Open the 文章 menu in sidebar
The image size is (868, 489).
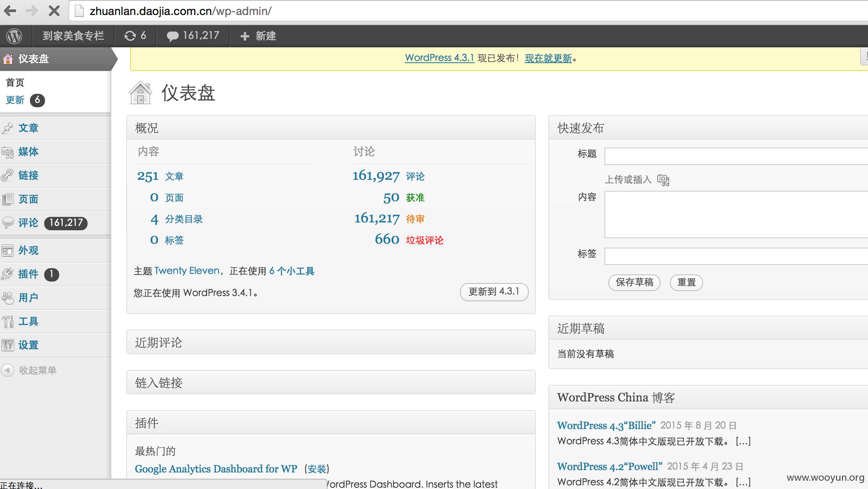[x=28, y=128]
